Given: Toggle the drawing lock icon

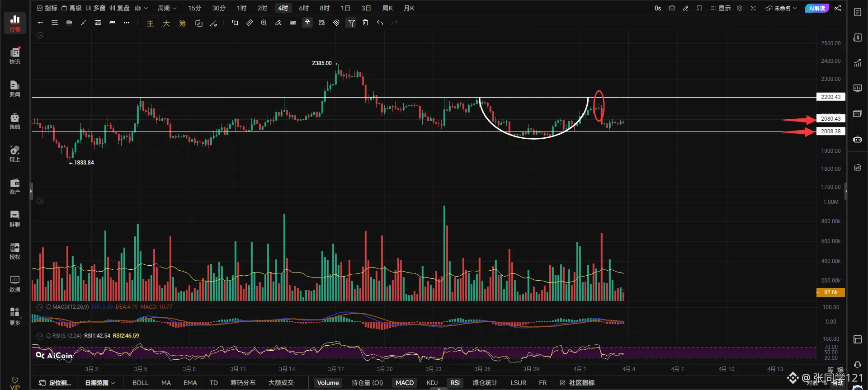Looking at the screenshot, I should (x=307, y=23).
